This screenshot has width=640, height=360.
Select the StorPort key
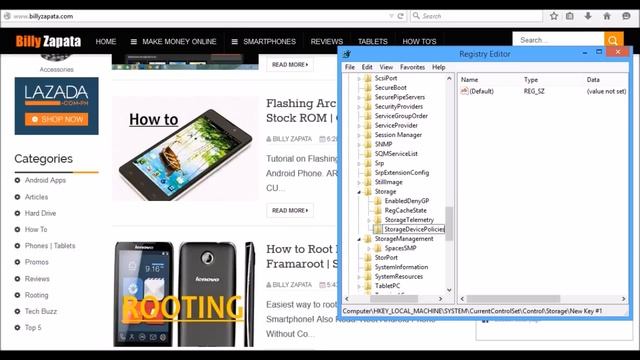(386, 258)
